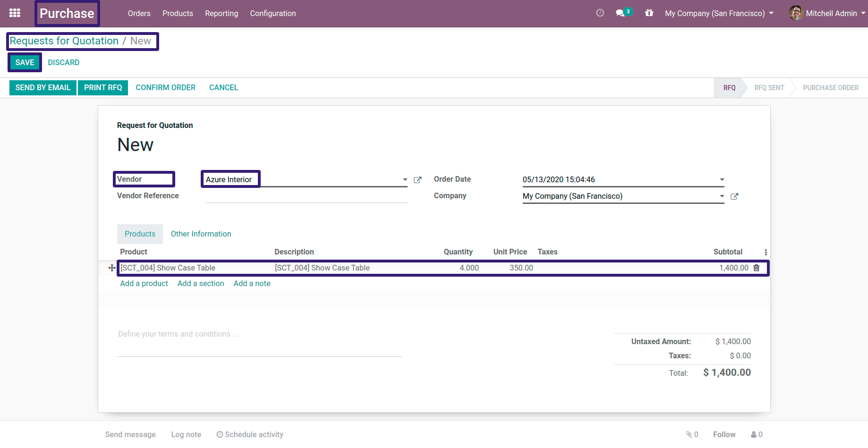Click the gift icon in top bar
Viewport: 868px width, 448px height.
pos(649,13)
